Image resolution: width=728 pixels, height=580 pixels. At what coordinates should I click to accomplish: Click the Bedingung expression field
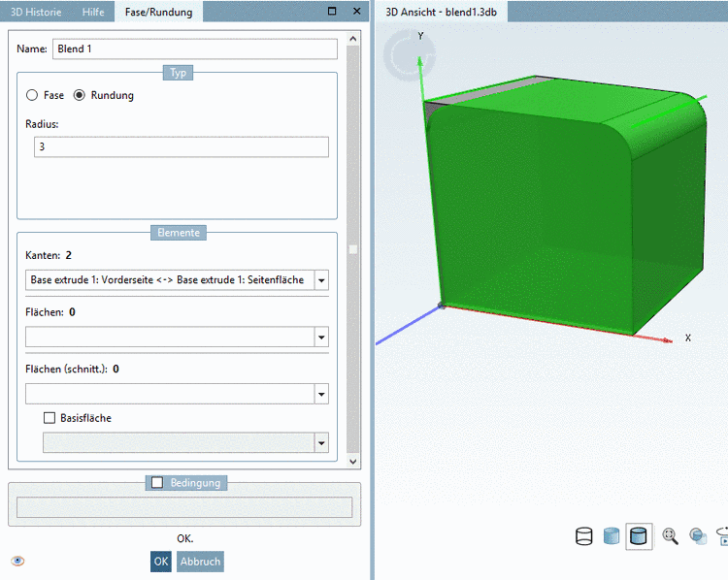(184, 507)
